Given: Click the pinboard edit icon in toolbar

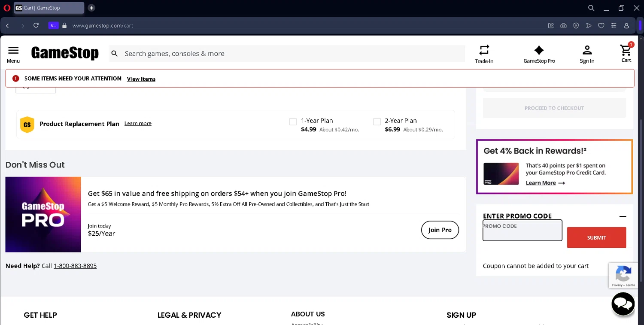Looking at the screenshot, I should pyautogui.click(x=551, y=26).
